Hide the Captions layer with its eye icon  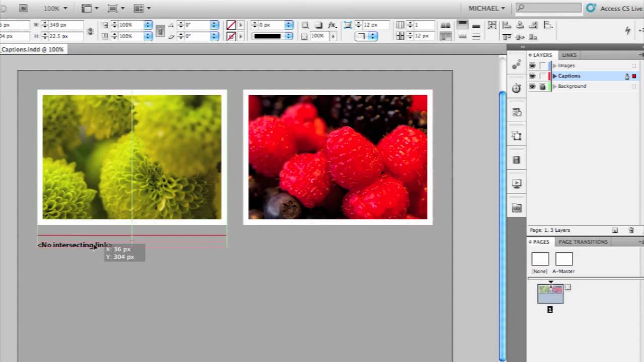532,76
